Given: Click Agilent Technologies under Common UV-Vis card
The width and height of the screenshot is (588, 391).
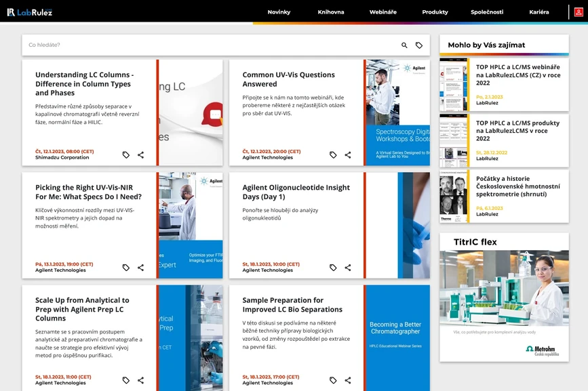Looking at the screenshot, I should click(x=267, y=157).
